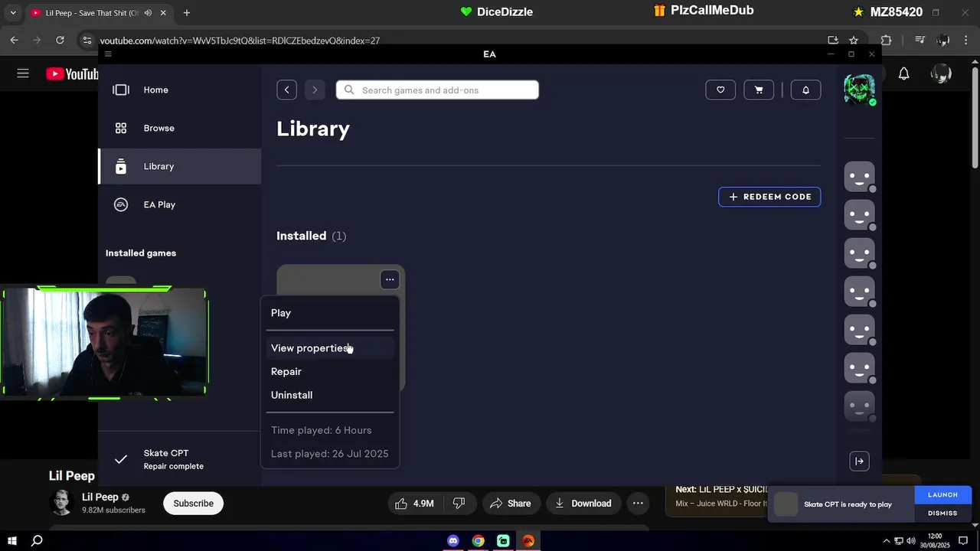The height and width of the screenshot is (551, 980).
Task: Open a new Chrome tab
Action: point(187,13)
